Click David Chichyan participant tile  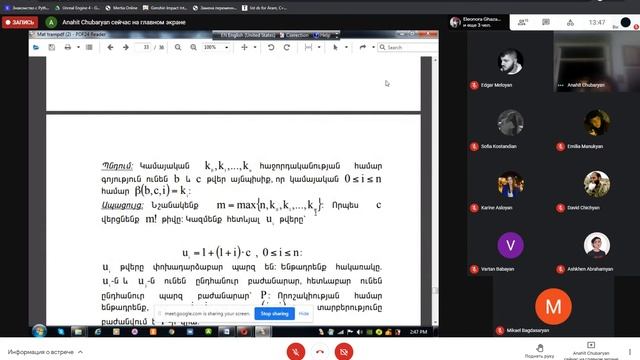pyautogui.click(x=597, y=184)
